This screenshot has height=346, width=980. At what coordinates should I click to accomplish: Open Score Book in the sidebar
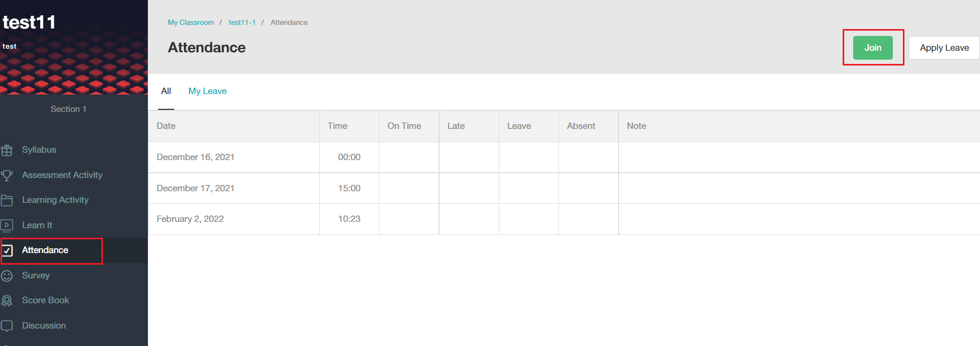(x=45, y=300)
